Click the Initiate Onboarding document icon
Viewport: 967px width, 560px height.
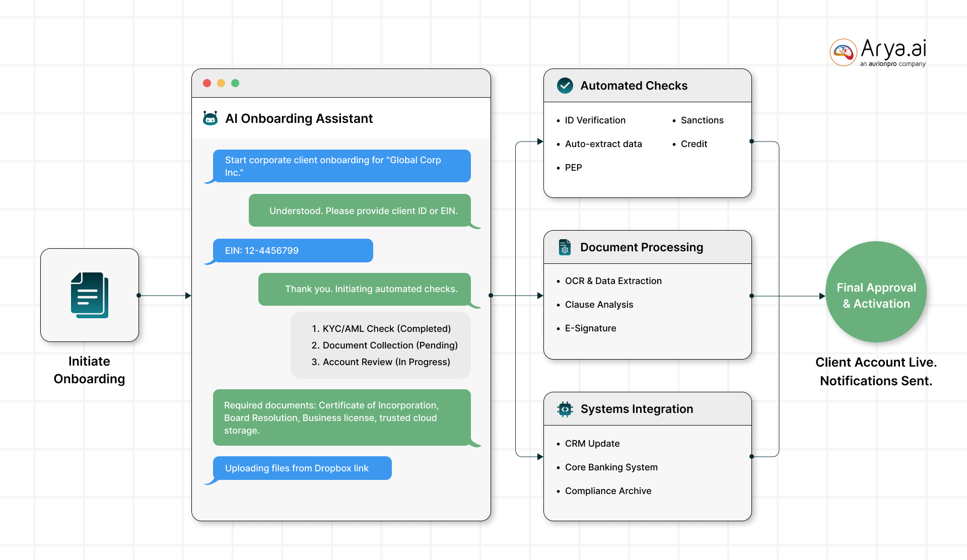coord(90,295)
